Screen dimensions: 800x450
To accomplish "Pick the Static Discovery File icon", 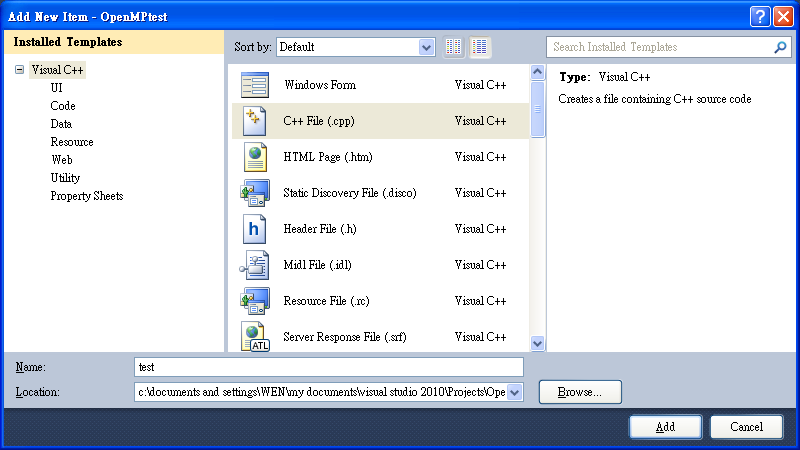I will pos(254,193).
